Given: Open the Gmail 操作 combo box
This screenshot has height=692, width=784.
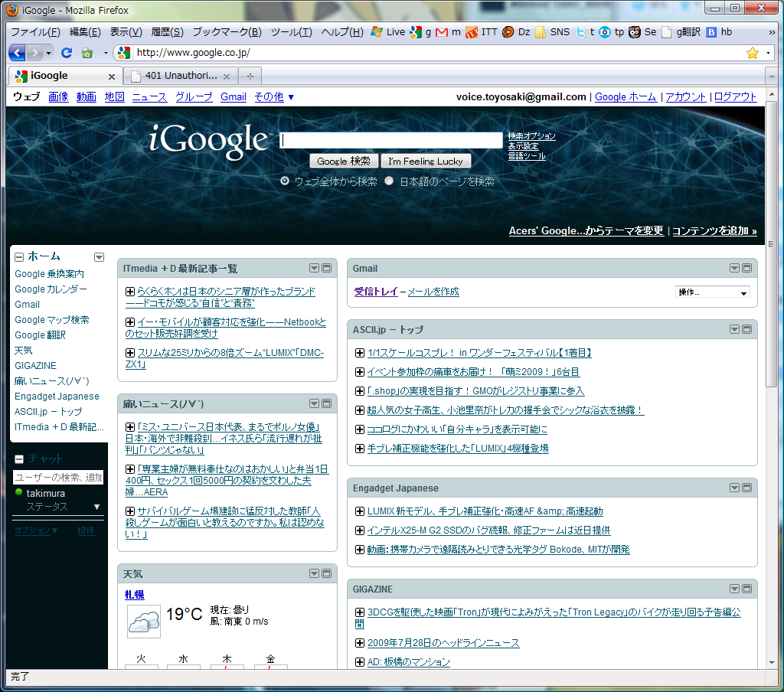Looking at the screenshot, I should (713, 292).
